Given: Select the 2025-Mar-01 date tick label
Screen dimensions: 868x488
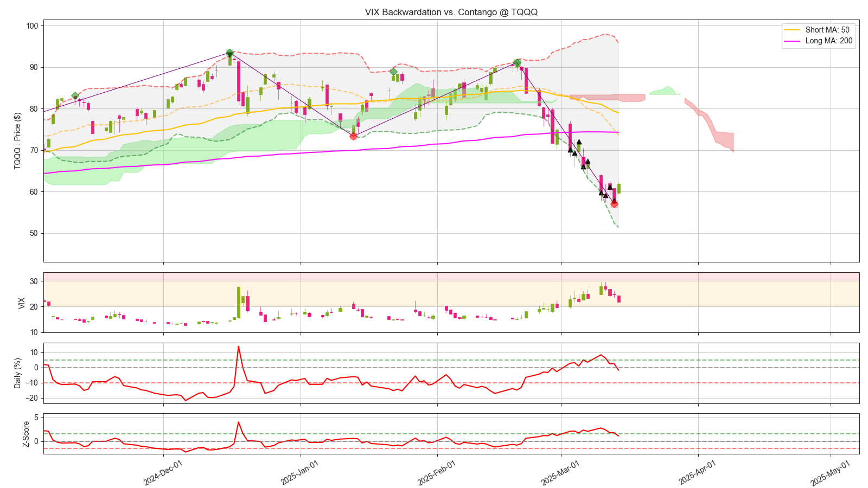Looking at the screenshot, I should click(560, 472).
